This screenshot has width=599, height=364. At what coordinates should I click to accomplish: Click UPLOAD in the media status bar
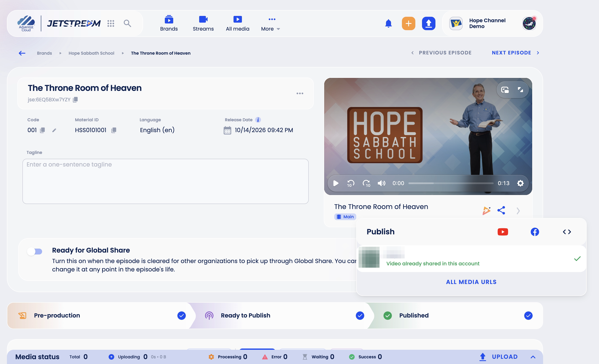[x=498, y=357]
